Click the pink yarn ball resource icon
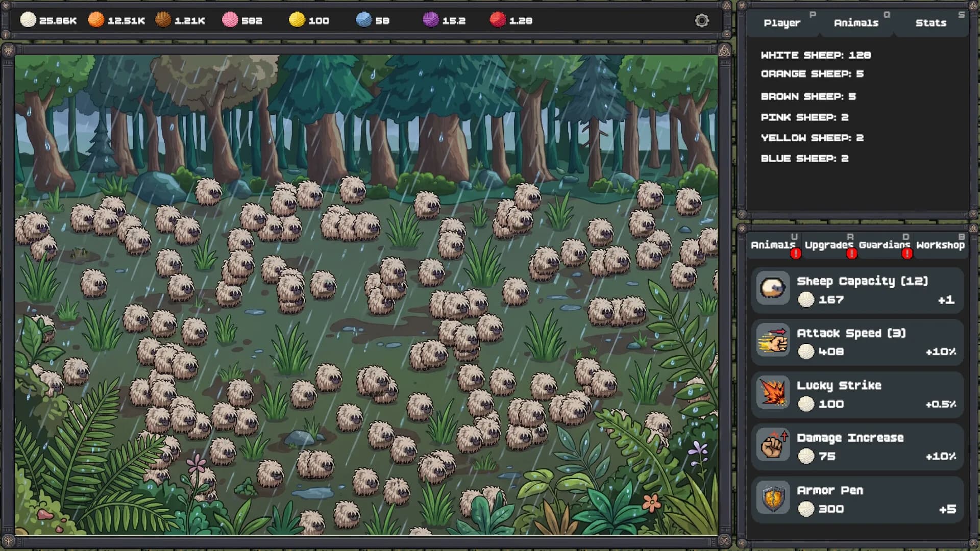This screenshot has width=980, height=551. tap(230, 20)
